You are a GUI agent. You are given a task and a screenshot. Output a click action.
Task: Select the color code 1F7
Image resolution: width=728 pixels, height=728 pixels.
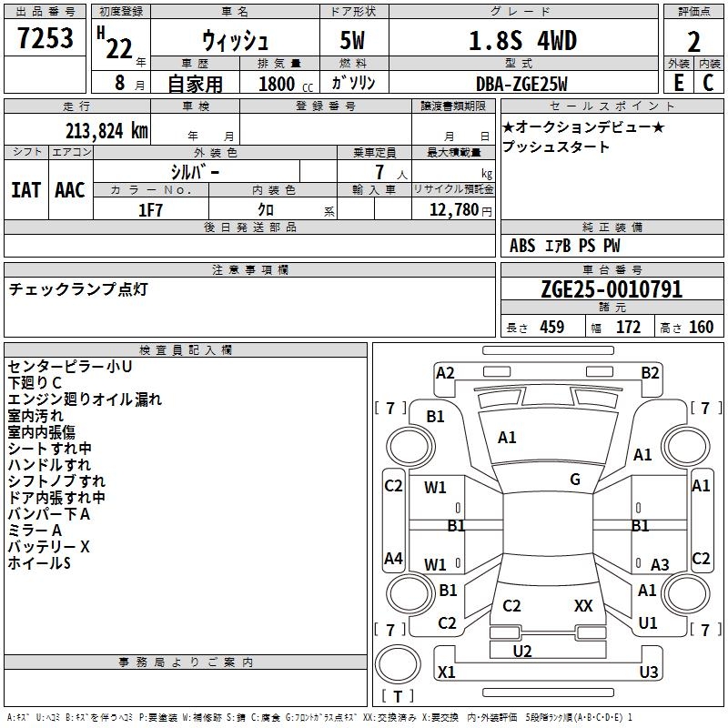pos(150,210)
